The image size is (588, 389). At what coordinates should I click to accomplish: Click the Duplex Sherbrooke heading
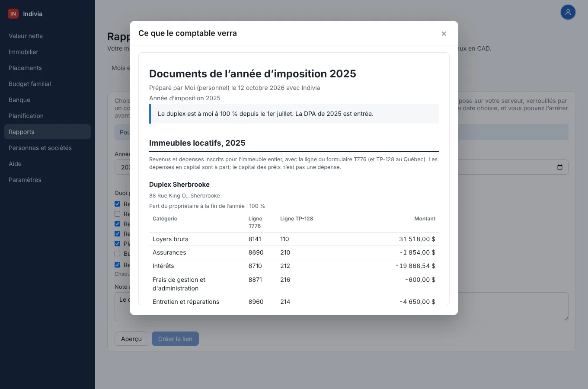(x=179, y=185)
